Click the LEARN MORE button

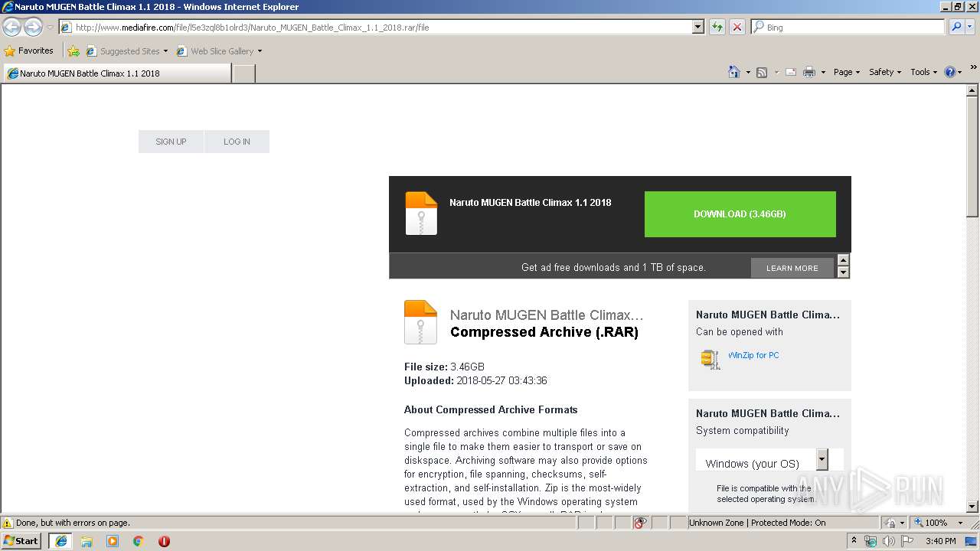point(792,268)
